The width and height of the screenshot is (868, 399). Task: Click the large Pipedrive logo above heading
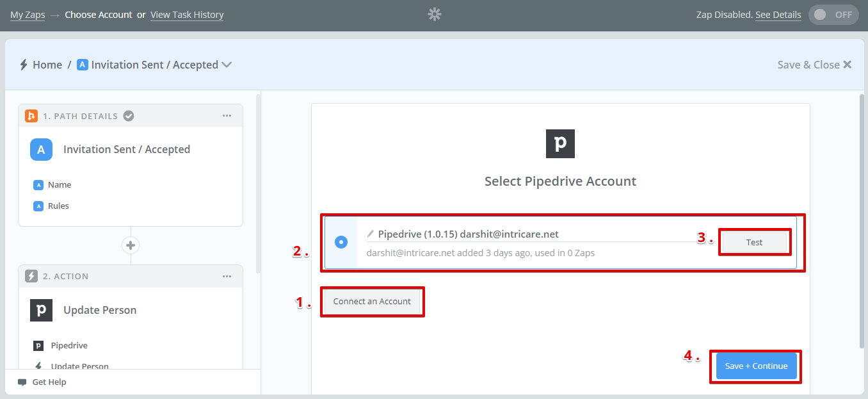560,143
